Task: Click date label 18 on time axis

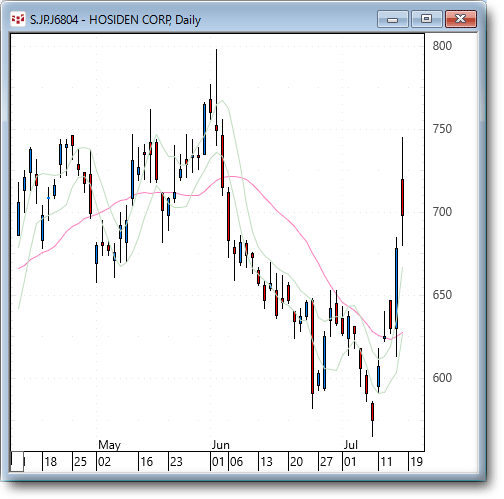Action: click(51, 462)
